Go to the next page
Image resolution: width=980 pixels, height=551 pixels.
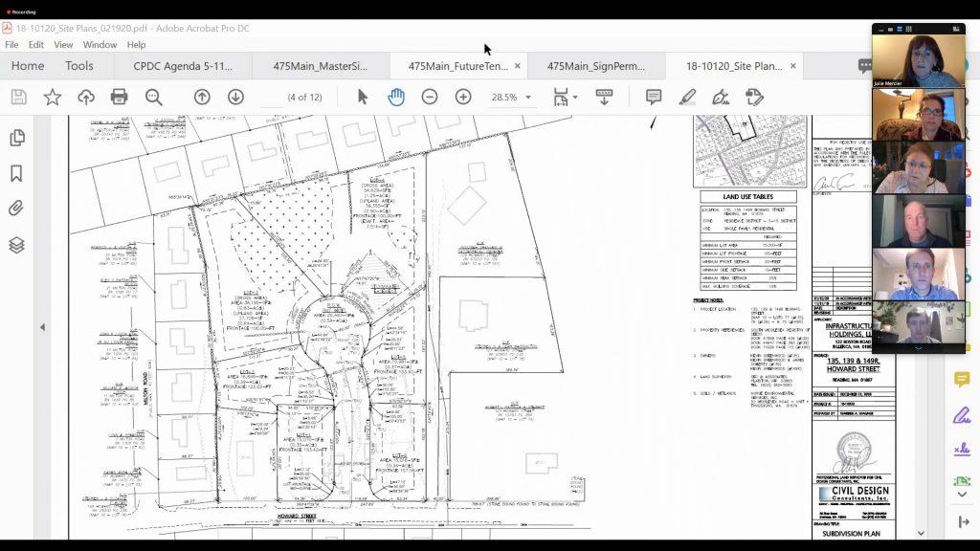(x=235, y=97)
